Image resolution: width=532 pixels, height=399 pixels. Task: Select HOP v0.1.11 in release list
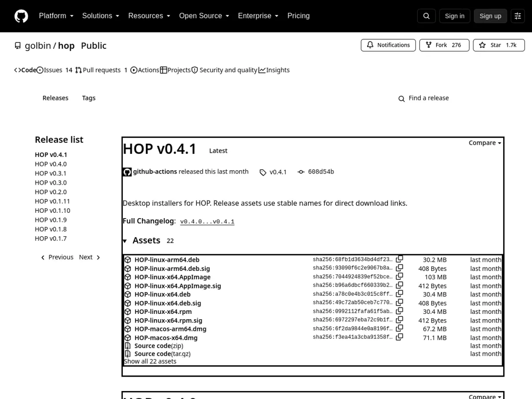(x=52, y=201)
